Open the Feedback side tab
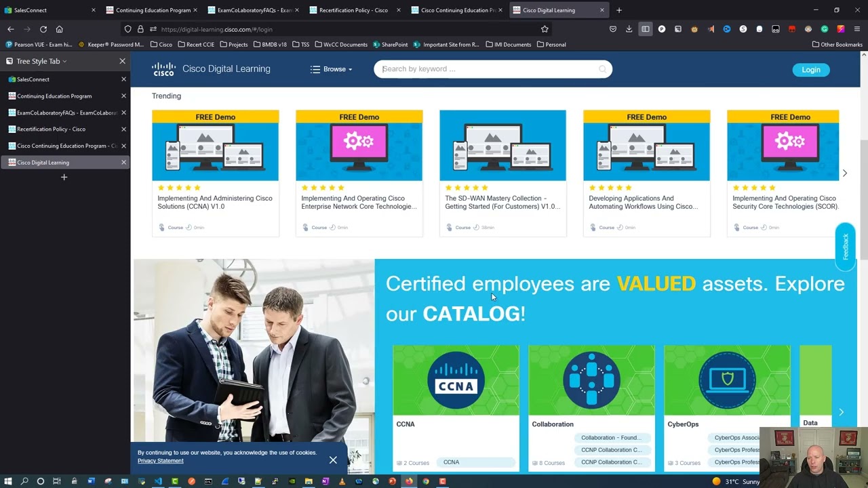Image resolution: width=868 pixels, height=488 pixels. [846, 247]
